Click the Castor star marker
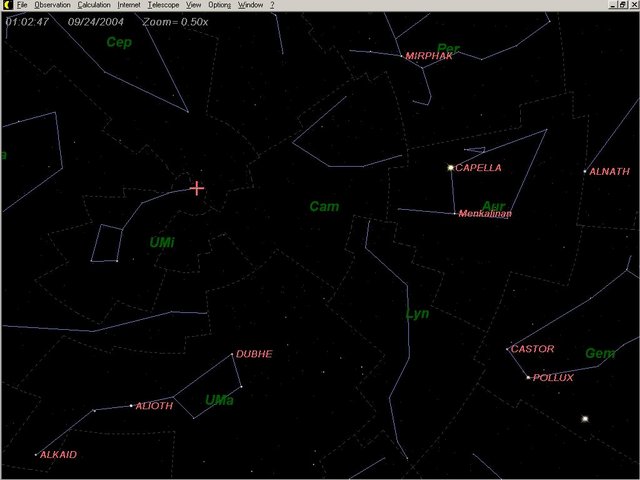The width and height of the screenshot is (640, 480). pos(508,349)
